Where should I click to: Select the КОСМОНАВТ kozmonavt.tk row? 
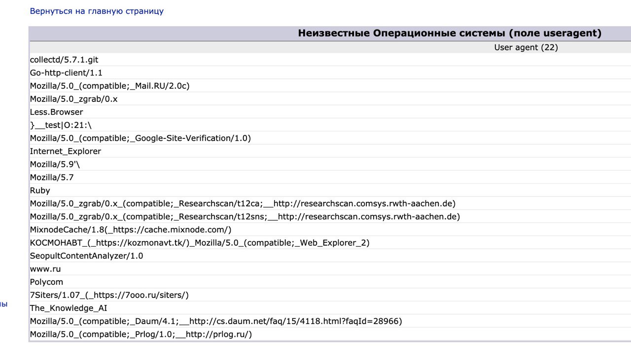click(x=330, y=242)
